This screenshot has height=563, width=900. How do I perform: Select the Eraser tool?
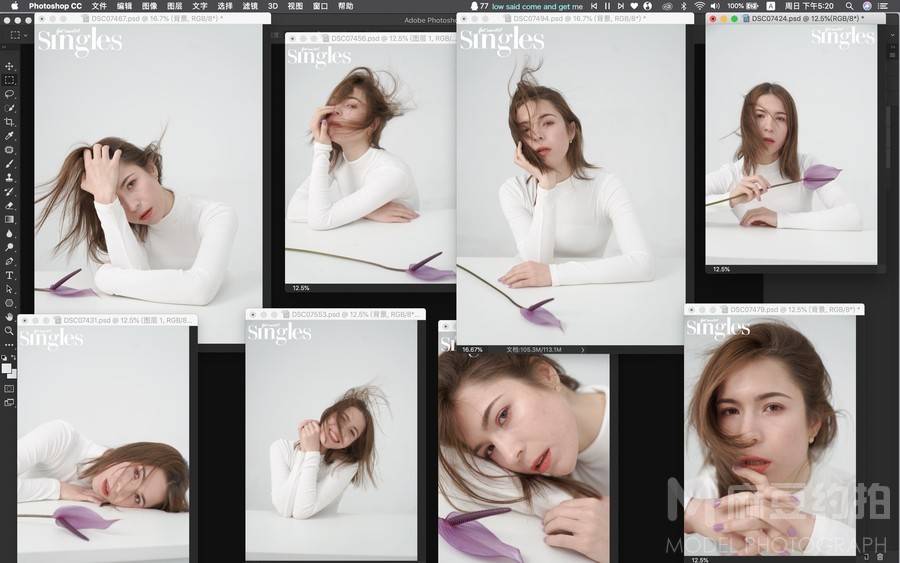click(x=9, y=205)
